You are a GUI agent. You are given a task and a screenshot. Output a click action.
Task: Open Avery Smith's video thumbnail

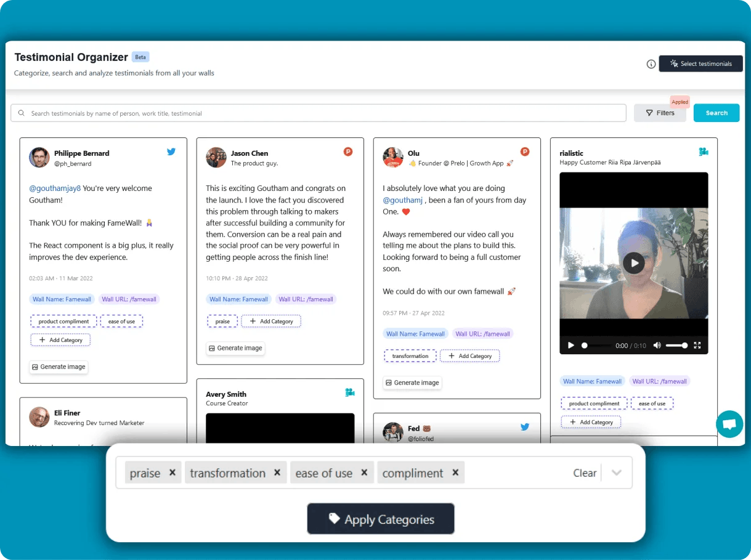pos(280,428)
